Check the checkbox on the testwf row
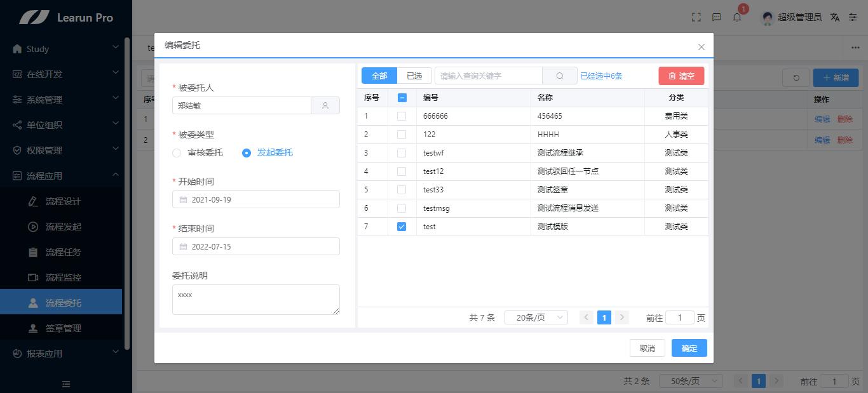This screenshot has width=868, height=393. click(x=402, y=152)
